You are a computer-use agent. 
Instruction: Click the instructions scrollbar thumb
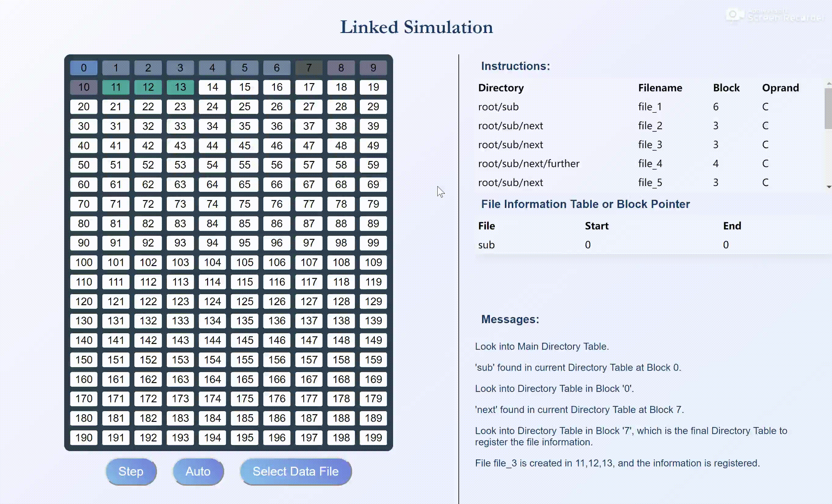coord(828,108)
